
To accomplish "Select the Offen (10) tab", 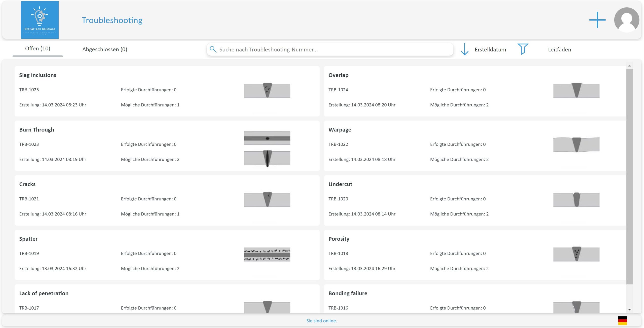I will click(x=38, y=49).
